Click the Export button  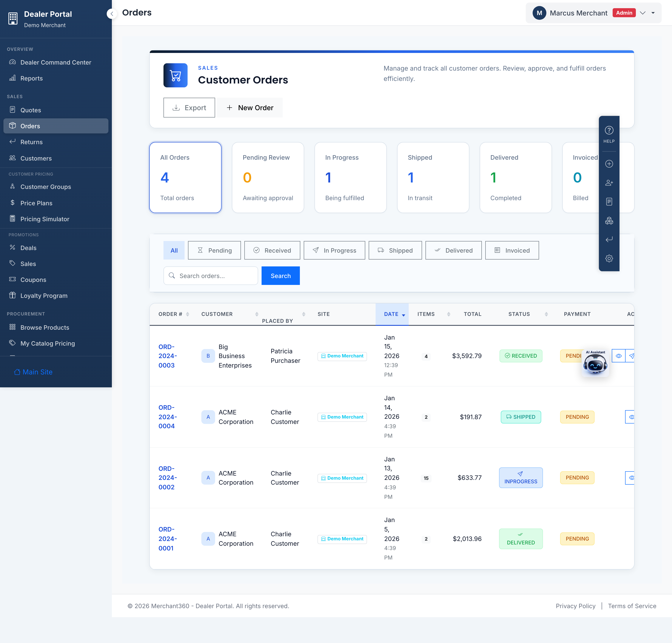point(189,108)
